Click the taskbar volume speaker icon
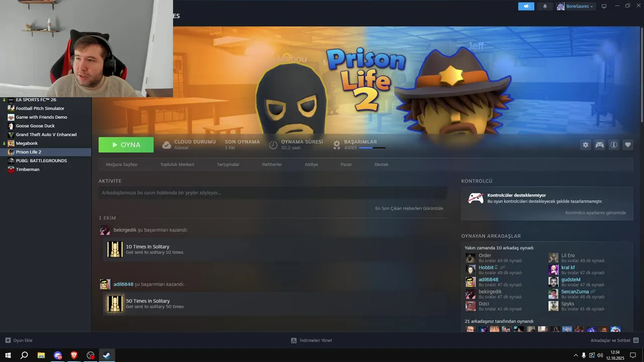 [600, 355]
